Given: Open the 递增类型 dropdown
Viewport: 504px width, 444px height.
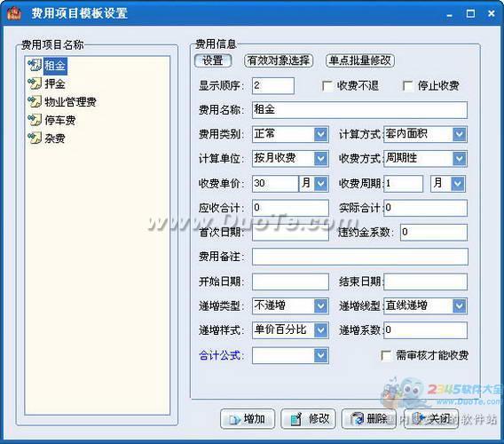Looking at the screenshot, I should pyautogui.click(x=321, y=305).
